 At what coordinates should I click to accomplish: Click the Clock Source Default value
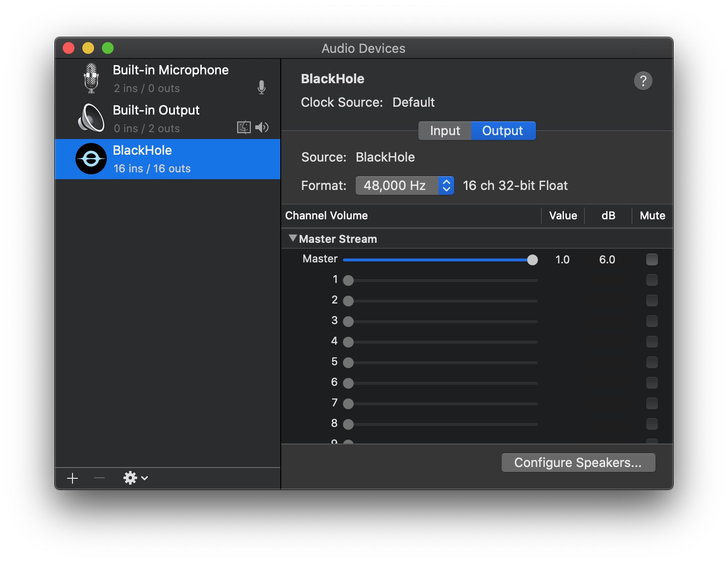click(x=413, y=102)
